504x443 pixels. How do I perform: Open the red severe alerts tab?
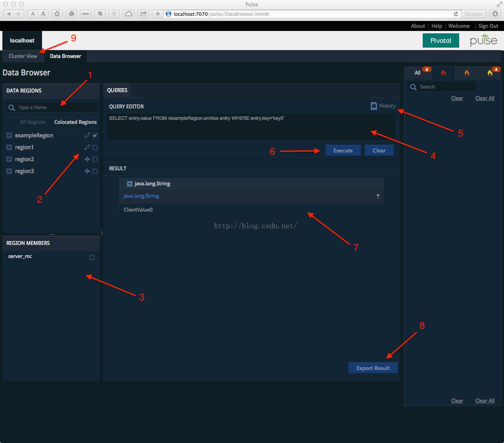click(x=443, y=73)
